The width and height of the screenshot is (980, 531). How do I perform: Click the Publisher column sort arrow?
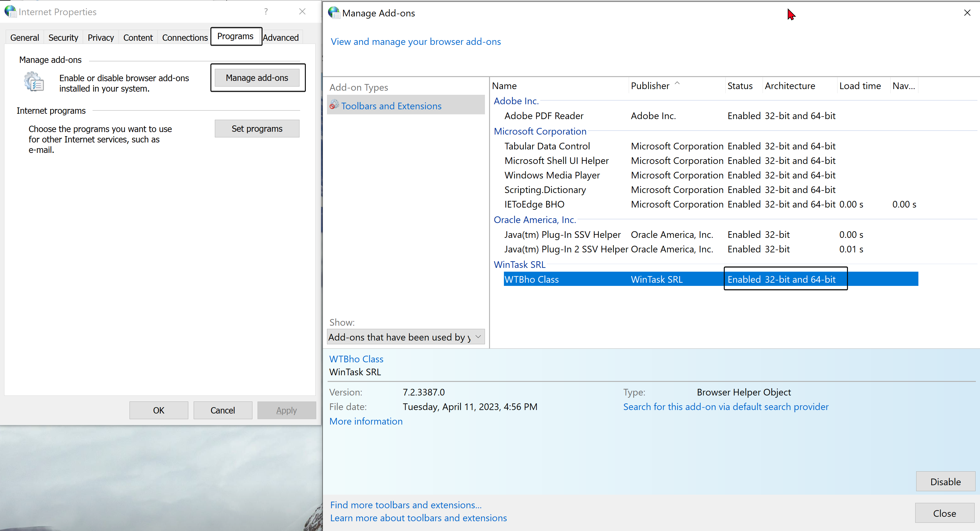coord(677,83)
